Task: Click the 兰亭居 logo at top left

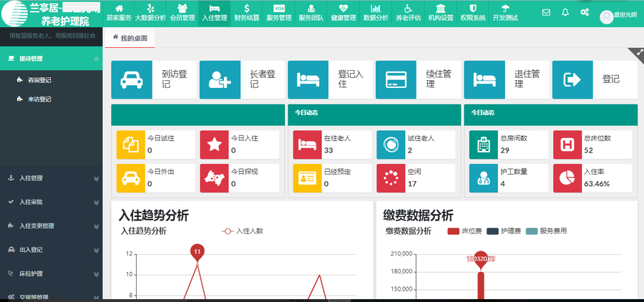Action: pyautogui.click(x=14, y=13)
